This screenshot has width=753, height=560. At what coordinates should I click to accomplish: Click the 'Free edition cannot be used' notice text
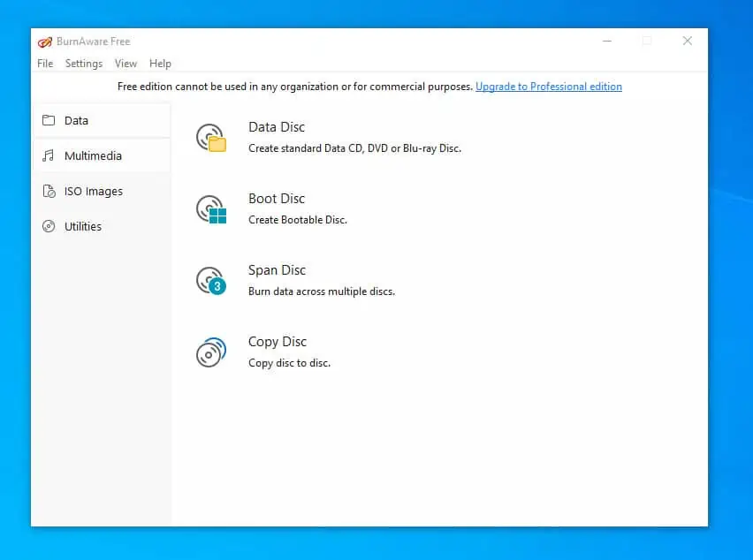click(295, 87)
